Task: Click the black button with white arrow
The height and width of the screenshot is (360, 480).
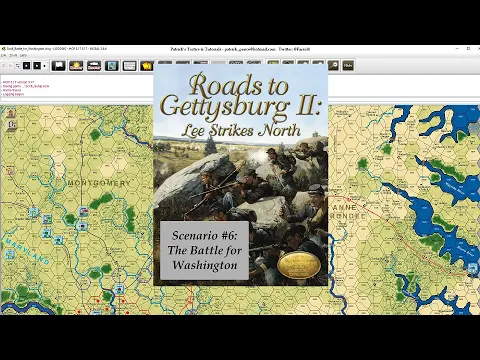Action: click(37, 66)
